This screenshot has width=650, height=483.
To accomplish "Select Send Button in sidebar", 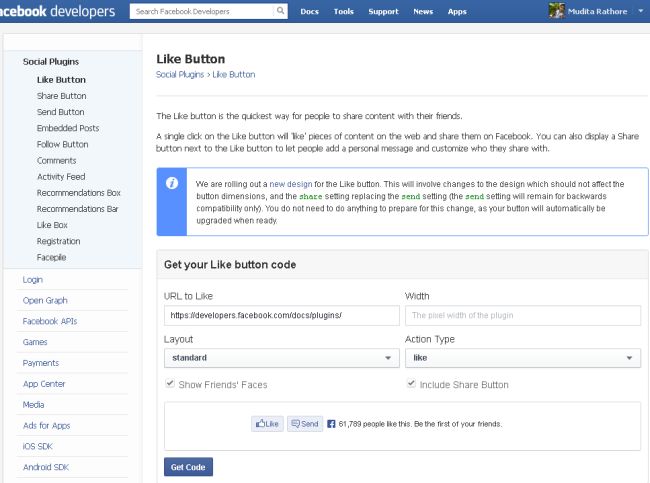I will click(61, 112).
